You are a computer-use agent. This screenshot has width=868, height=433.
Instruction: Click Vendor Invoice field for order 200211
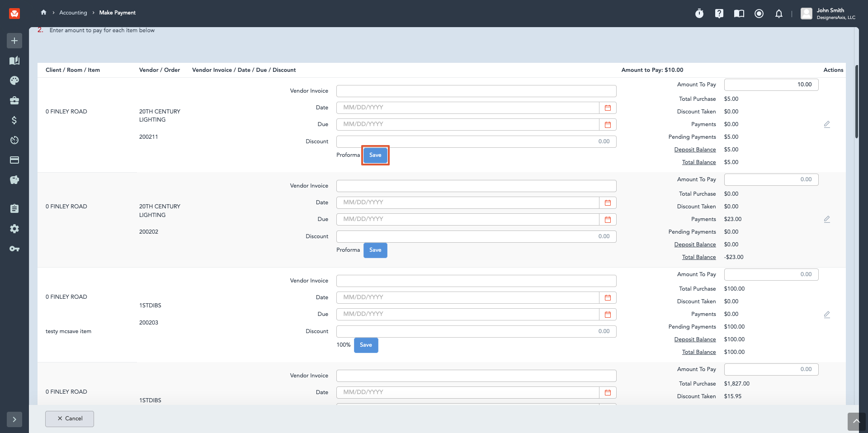[x=476, y=91]
